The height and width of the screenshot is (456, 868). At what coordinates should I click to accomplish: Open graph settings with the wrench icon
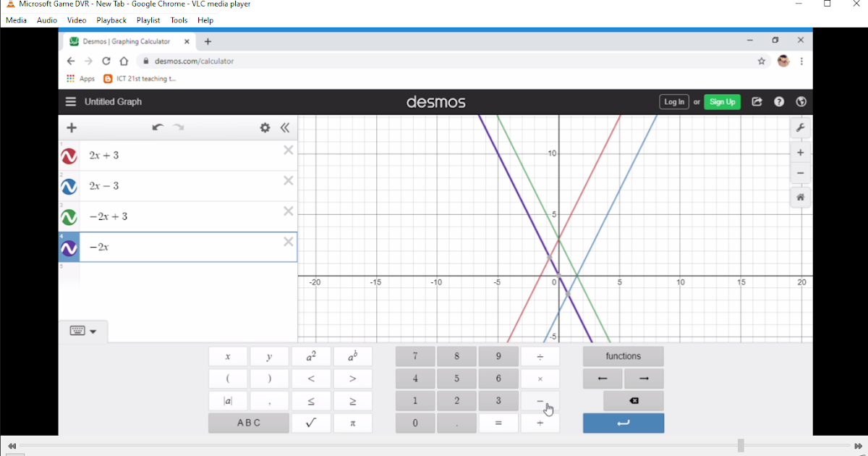tap(800, 127)
